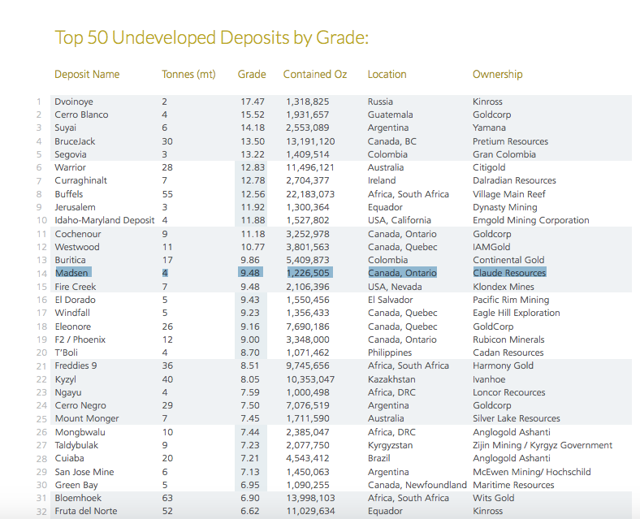Screen dimensions: 640x519
Task: Select the 'Grade' column header
Action: pos(251,75)
